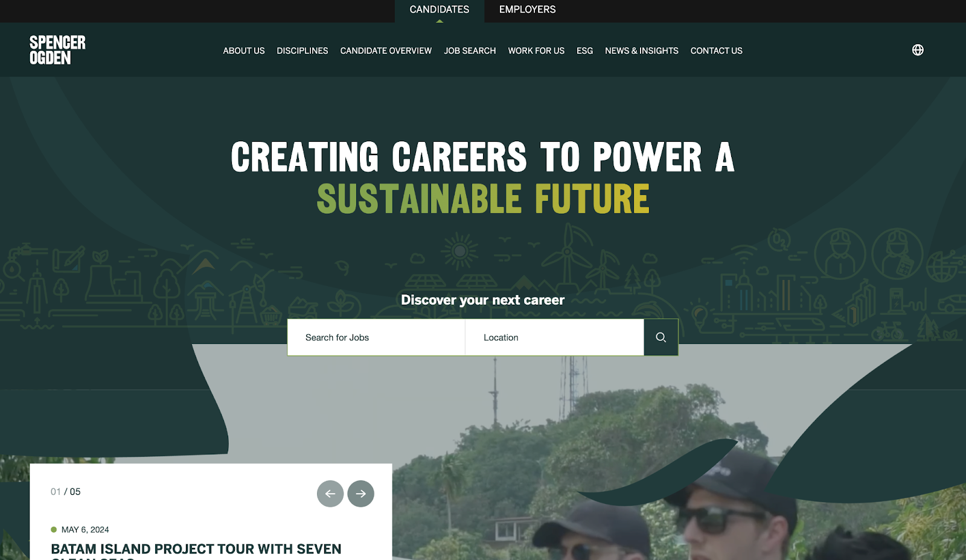Open the Work For Us menu
The height and width of the screenshot is (560, 966).
(536, 51)
